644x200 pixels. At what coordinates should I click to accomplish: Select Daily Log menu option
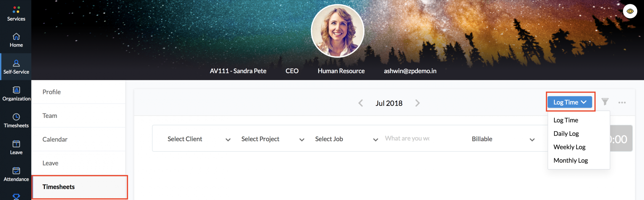(566, 133)
